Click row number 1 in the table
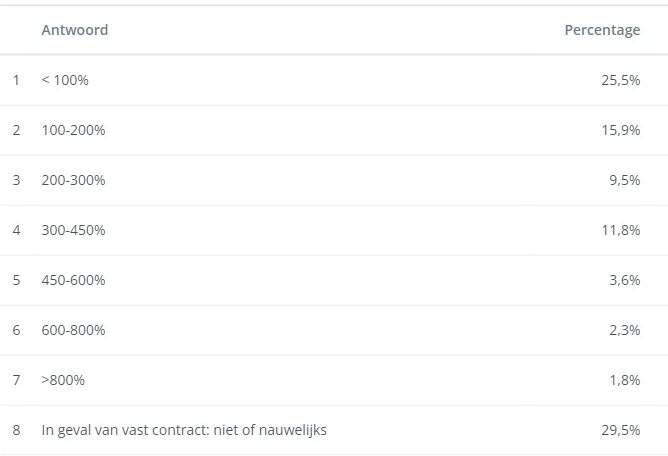This screenshot has height=456, width=668. [x=16, y=80]
